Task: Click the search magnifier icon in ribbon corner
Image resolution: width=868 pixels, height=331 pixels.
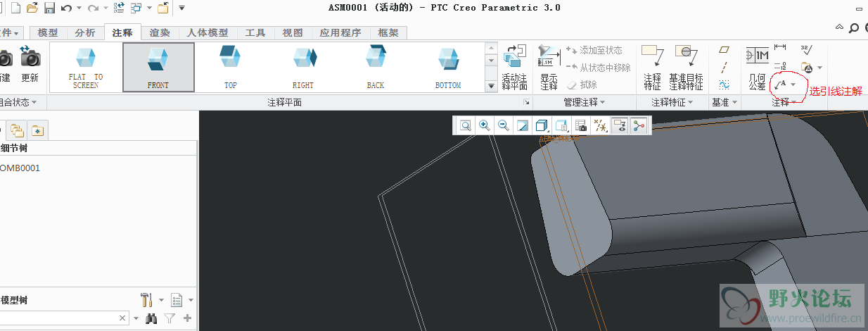Action: point(853,28)
